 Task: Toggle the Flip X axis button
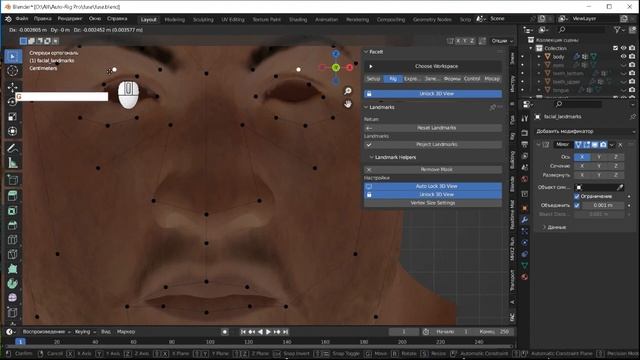coord(582,175)
